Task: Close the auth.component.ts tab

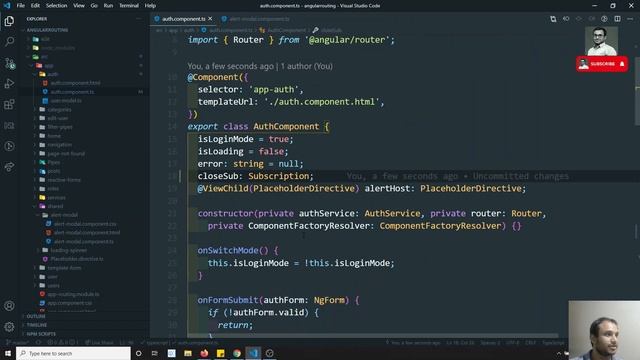Action: pyautogui.click(x=210, y=19)
